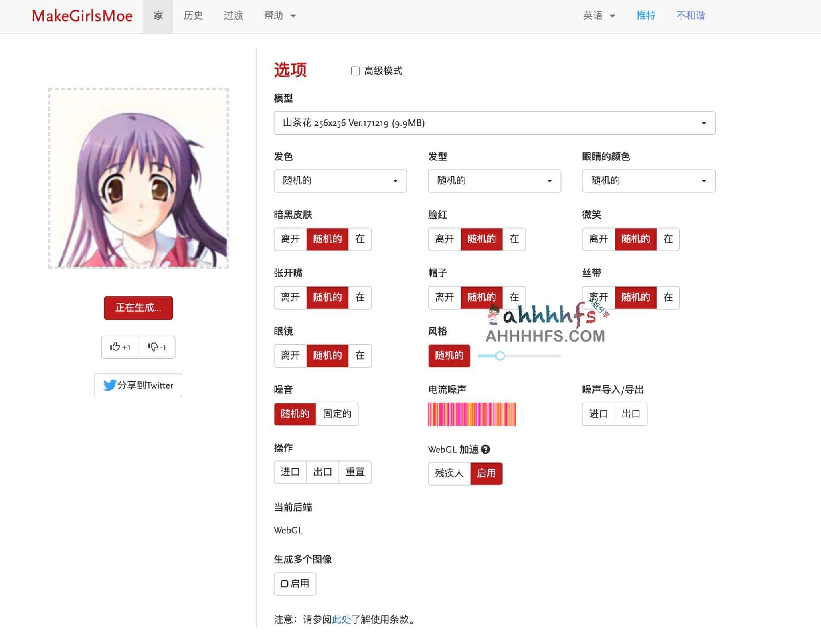Check the 高级模式 checkbox

(354, 71)
